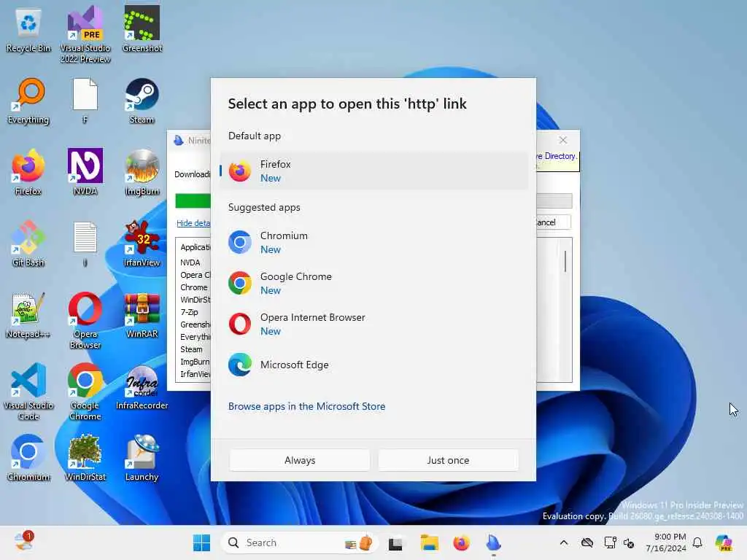Launch Git Bash from the desktop
The width and height of the screenshot is (747, 560).
pyautogui.click(x=28, y=244)
